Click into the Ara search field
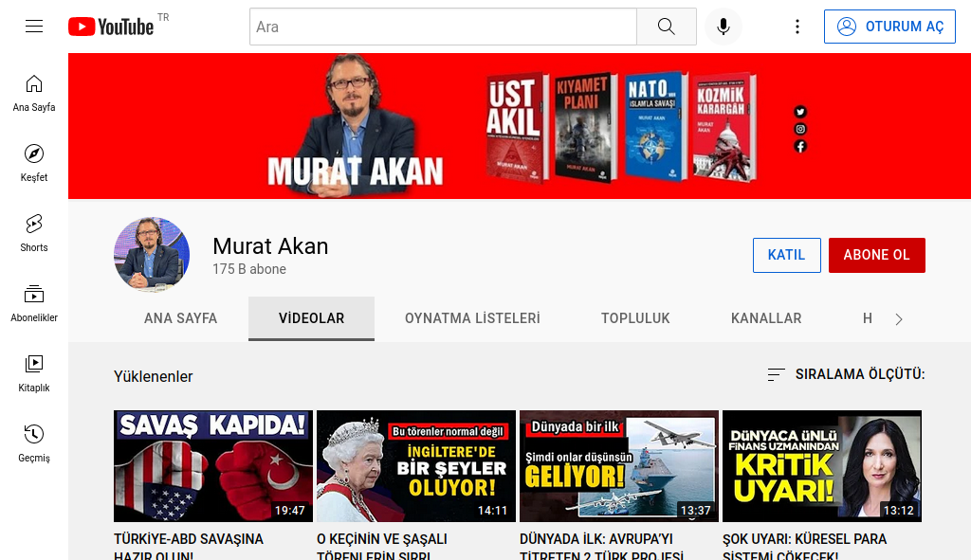Viewport: 971px width, 560px height. [x=443, y=27]
